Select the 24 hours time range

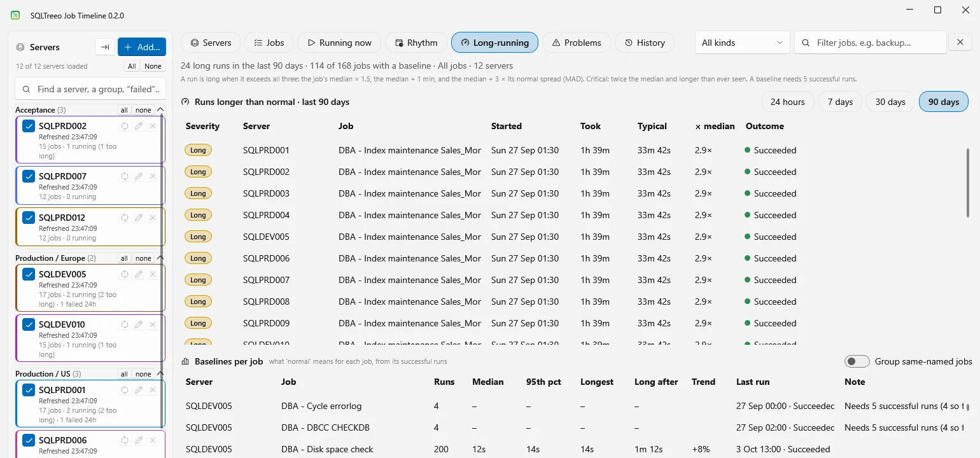click(787, 102)
